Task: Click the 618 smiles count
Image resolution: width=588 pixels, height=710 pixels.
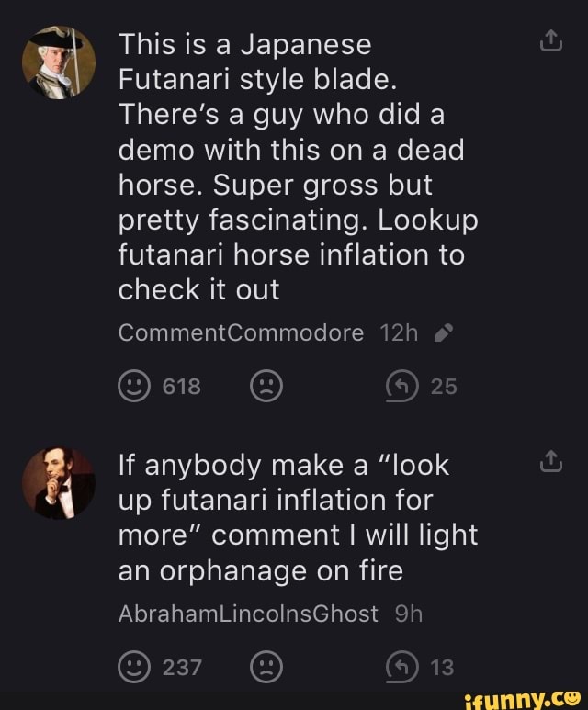Action: [182, 388]
